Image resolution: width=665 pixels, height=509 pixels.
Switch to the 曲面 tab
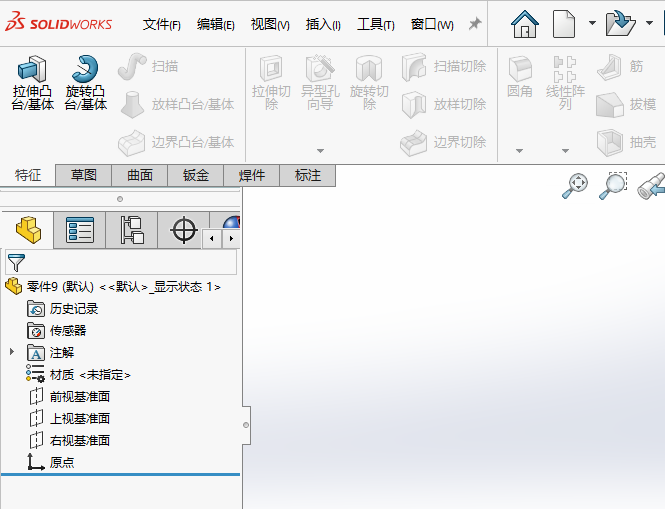tap(140, 175)
